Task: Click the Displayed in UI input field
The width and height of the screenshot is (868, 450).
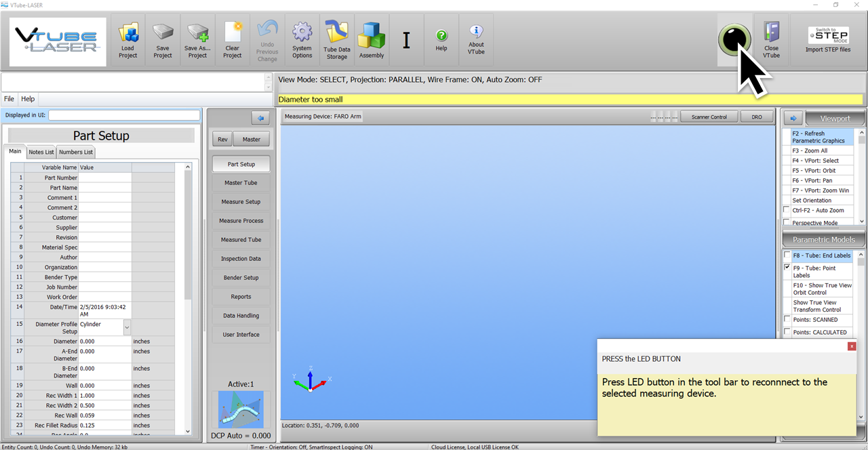Action: (124, 115)
